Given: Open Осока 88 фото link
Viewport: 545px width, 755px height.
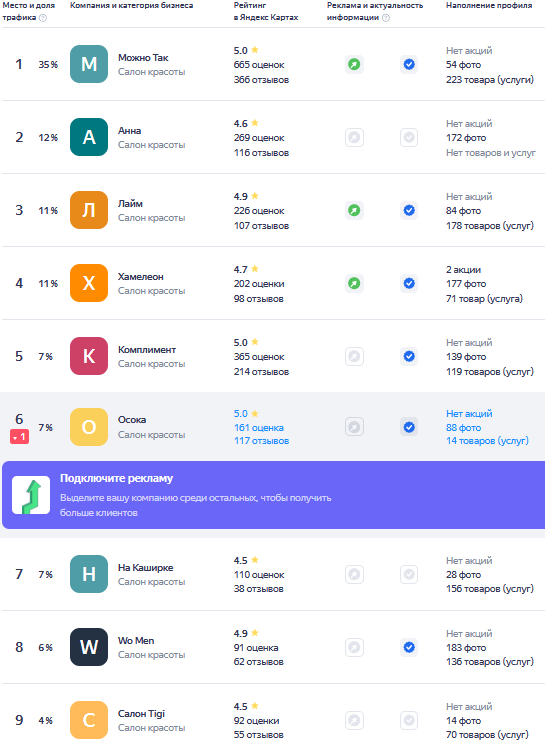Looking at the screenshot, I should pos(463,428).
